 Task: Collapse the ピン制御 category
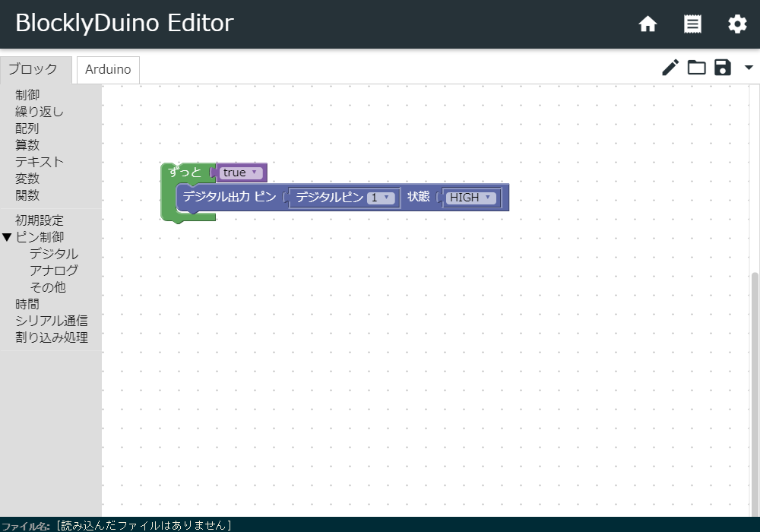pyautogui.click(x=8, y=237)
